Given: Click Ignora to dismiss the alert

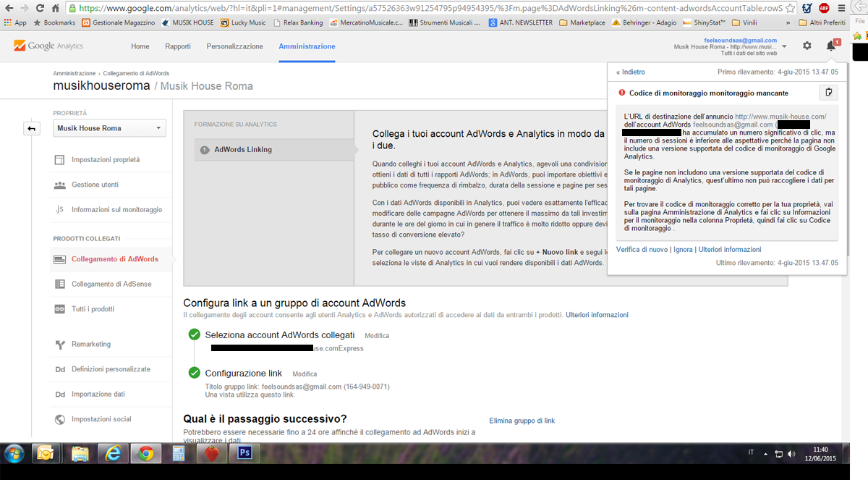Looking at the screenshot, I should coord(683,250).
